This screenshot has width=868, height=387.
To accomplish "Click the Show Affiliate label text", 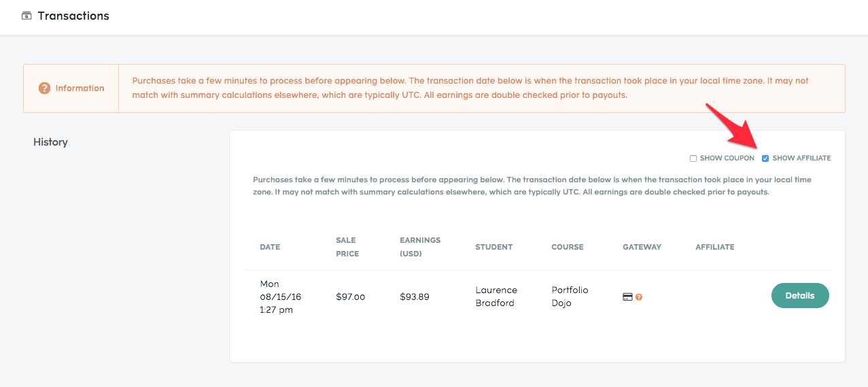I will [x=801, y=158].
